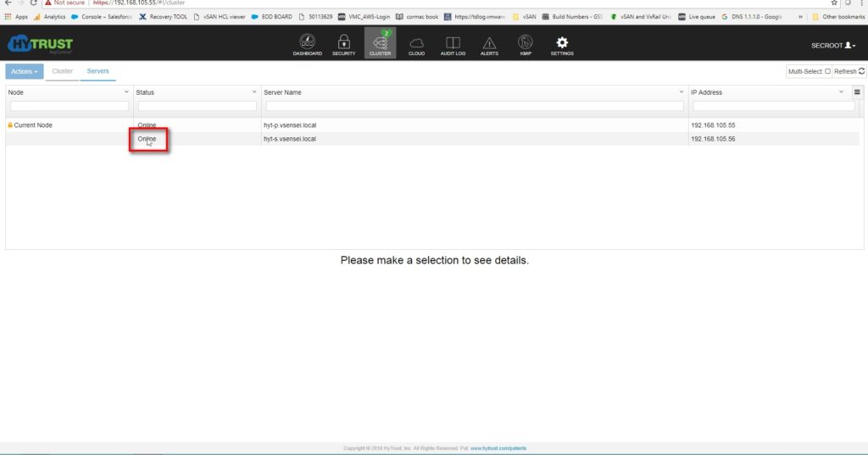The image size is (868, 455).
Task: Click the Server Name filter input field
Action: tap(474, 106)
